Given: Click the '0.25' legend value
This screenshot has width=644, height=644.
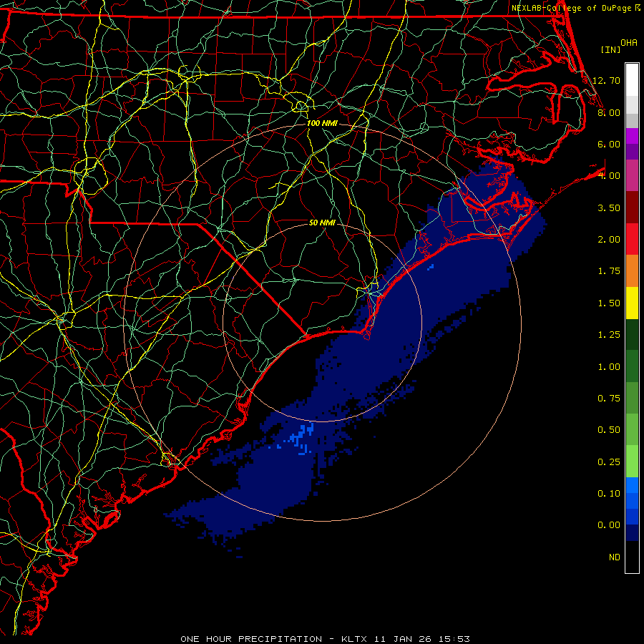Looking at the screenshot, I should [609, 462].
